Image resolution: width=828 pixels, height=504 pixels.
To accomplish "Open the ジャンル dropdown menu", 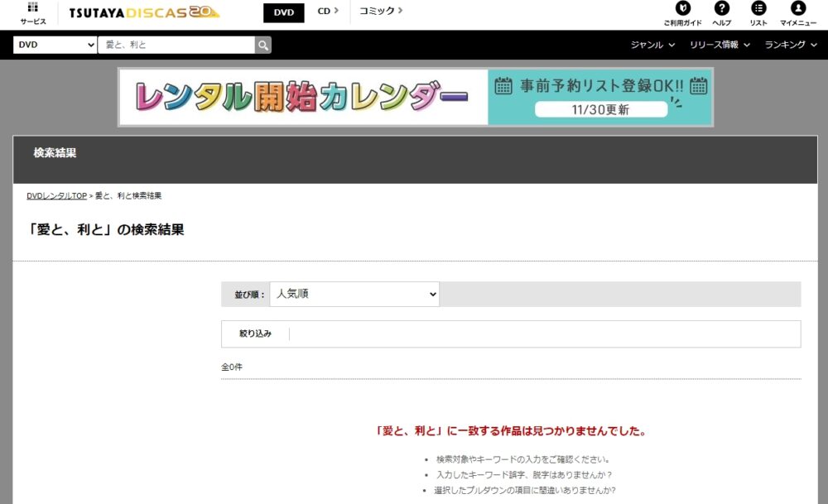I will coord(653,46).
